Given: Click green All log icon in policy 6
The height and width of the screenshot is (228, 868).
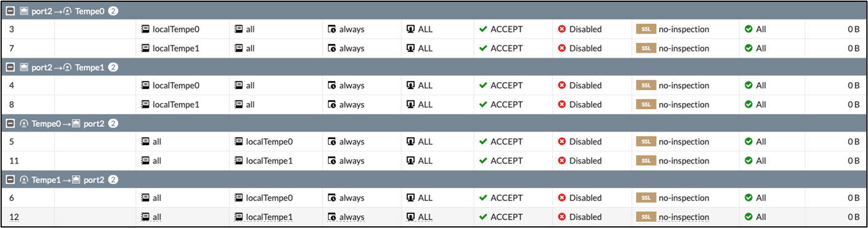Looking at the screenshot, I should tap(748, 198).
